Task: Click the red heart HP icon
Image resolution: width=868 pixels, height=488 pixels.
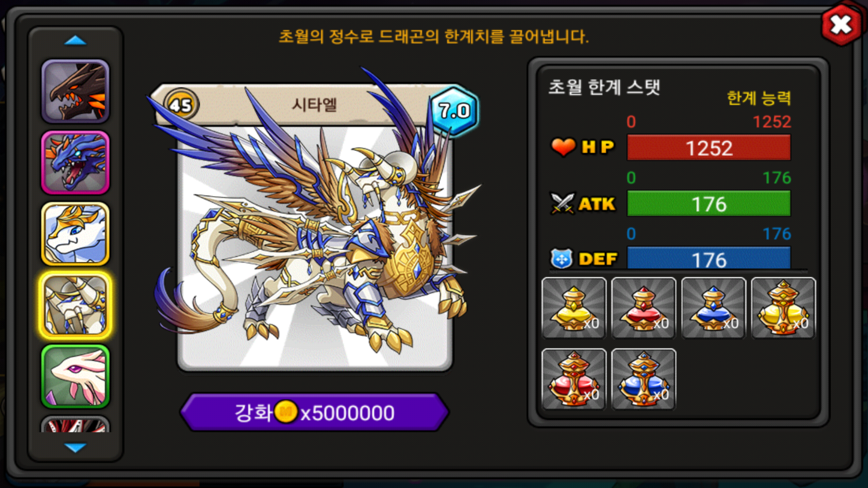Action: [563, 147]
